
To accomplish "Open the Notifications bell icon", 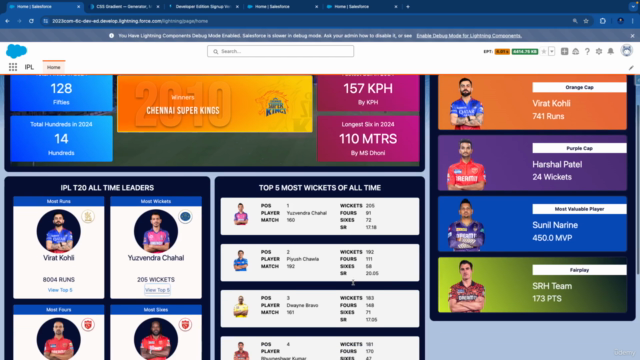I will tap(611, 51).
